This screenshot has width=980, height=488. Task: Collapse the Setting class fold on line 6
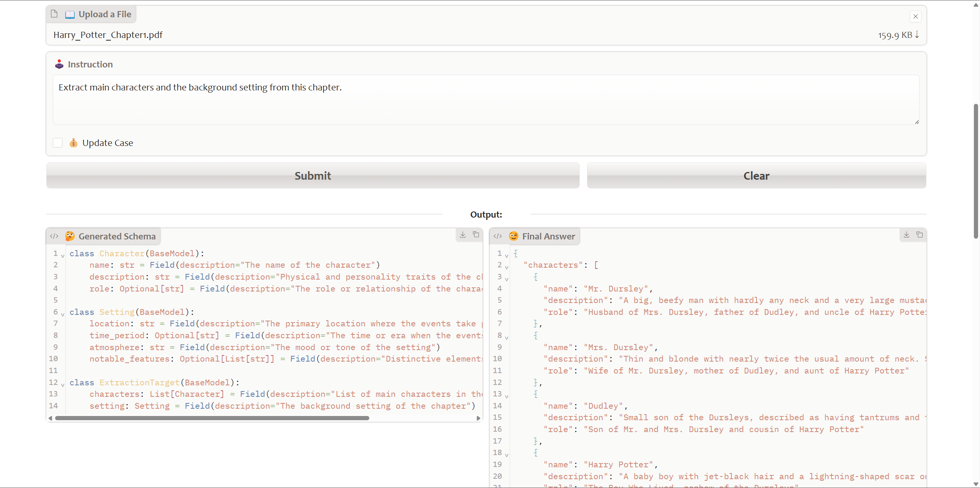pyautogui.click(x=63, y=314)
